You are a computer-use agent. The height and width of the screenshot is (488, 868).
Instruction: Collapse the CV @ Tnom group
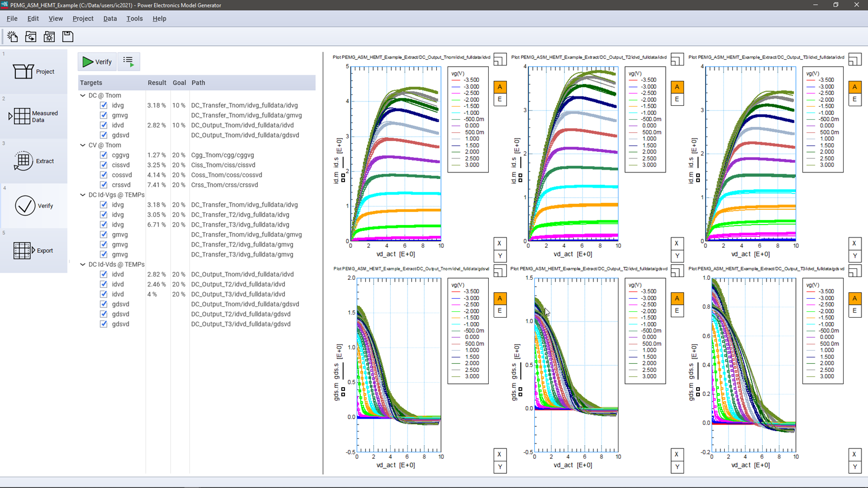(83, 145)
